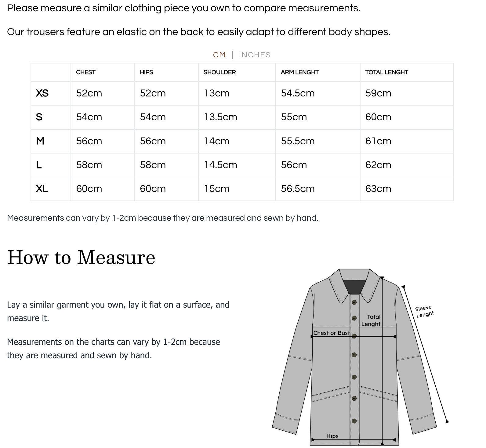The height and width of the screenshot is (448, 486).
Task: Click the HIPS column header
Action: (x=147, y=72)
